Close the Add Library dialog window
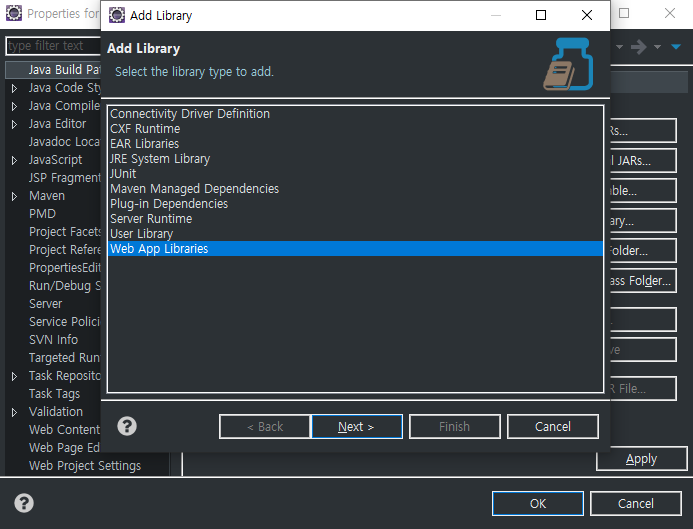Viewport: 693px width, 529px height. [x=587, y=15]
